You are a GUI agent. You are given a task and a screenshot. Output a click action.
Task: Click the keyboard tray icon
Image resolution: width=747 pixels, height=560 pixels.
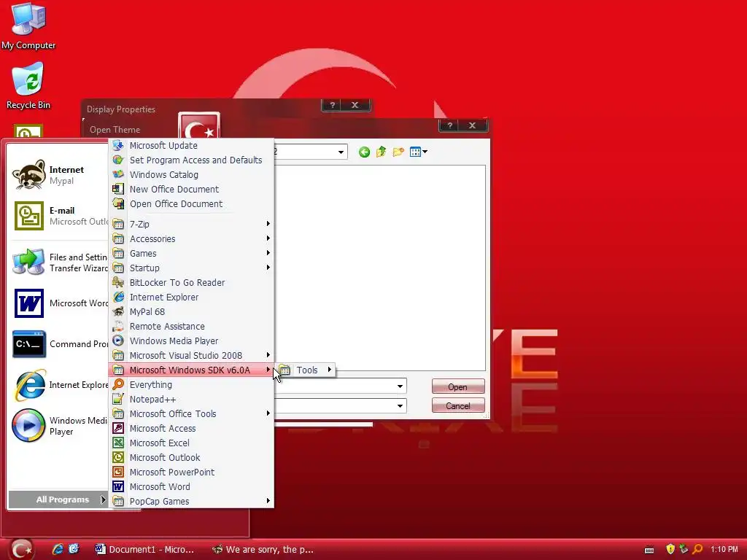pos(649,550)
